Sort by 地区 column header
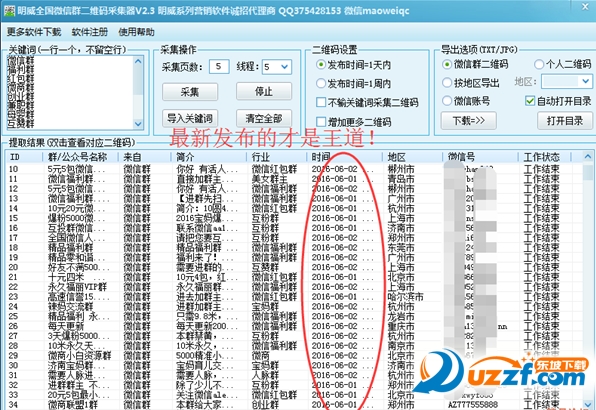Screen dimensions: 596x410 [412, 157]
